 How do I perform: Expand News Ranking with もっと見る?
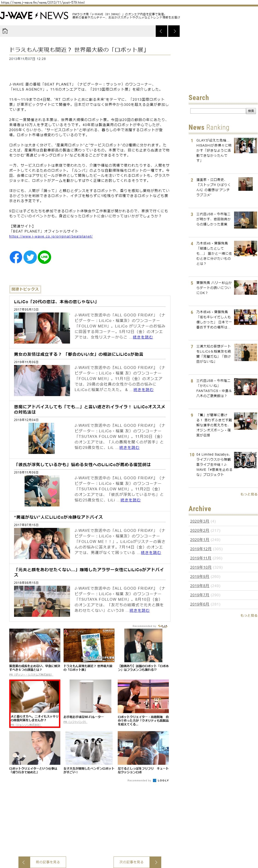click(x=249, y=494)
